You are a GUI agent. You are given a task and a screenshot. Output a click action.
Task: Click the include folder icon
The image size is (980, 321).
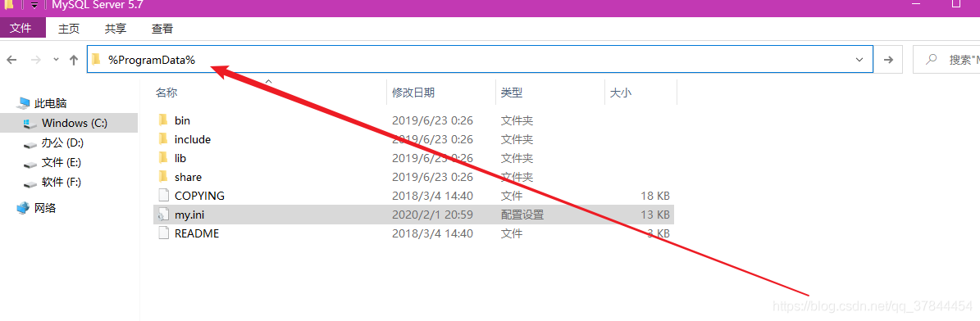click(x=164, y=138)
